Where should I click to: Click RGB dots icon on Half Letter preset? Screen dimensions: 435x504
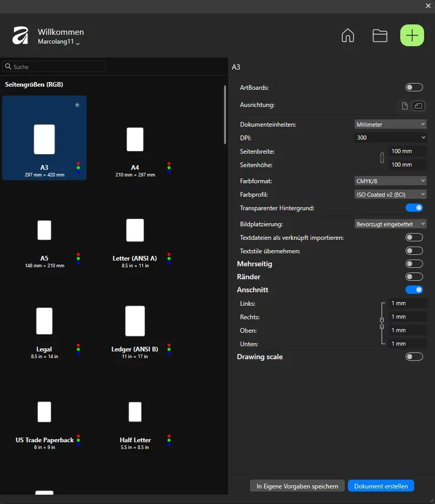(x=169, y=440)
